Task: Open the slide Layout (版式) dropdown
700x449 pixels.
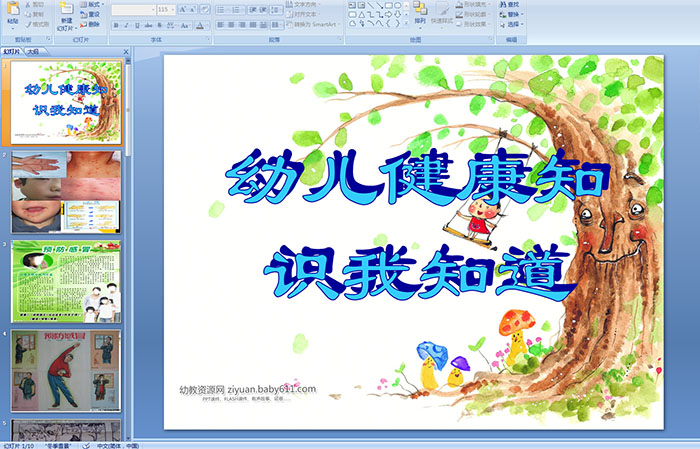Action: coord(92,4)
